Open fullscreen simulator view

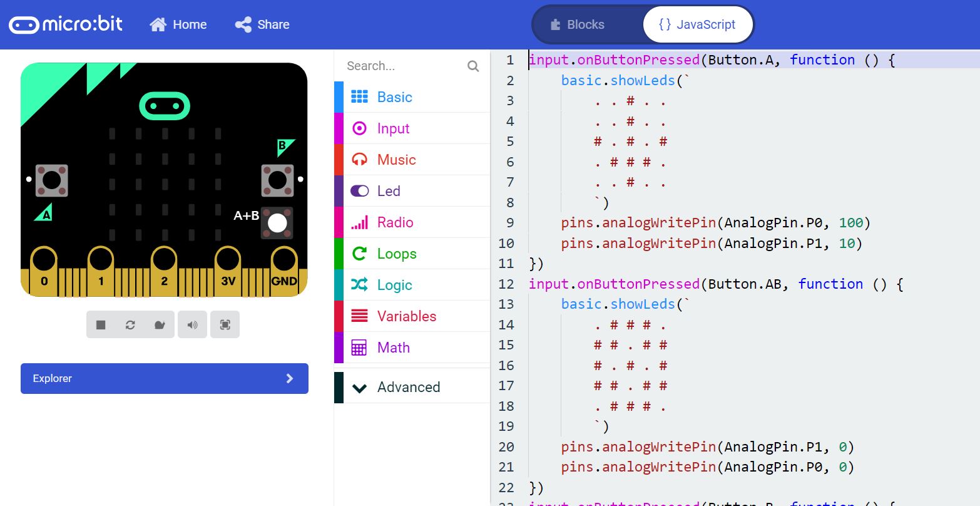coord(225,324)
